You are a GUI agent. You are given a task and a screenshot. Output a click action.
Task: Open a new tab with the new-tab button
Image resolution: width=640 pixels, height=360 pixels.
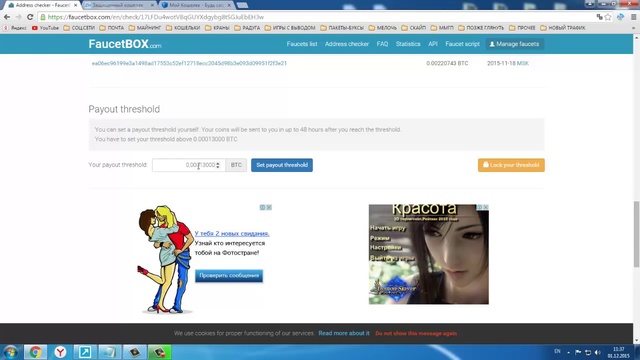pyautogui.click(x=242, y=5)
